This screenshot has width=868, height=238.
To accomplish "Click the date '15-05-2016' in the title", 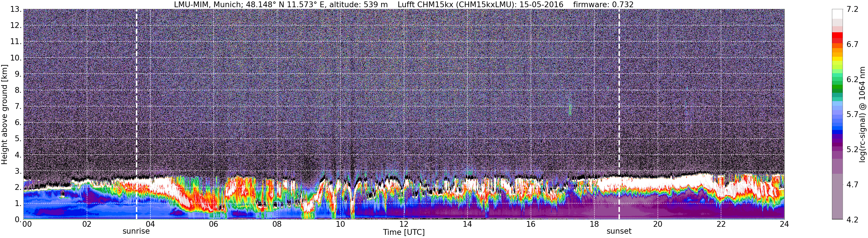I will tap(541, 4).
